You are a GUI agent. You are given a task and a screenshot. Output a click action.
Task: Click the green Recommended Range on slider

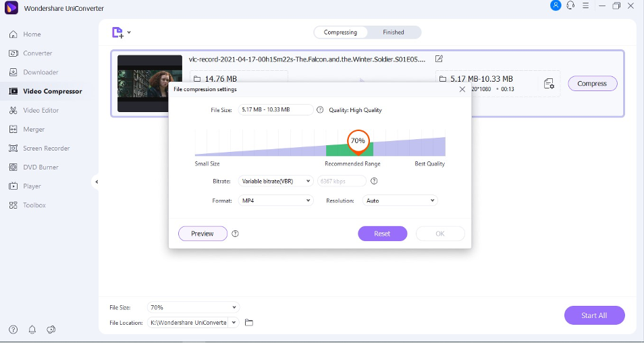pyautogui.click(x=350, y=149)
